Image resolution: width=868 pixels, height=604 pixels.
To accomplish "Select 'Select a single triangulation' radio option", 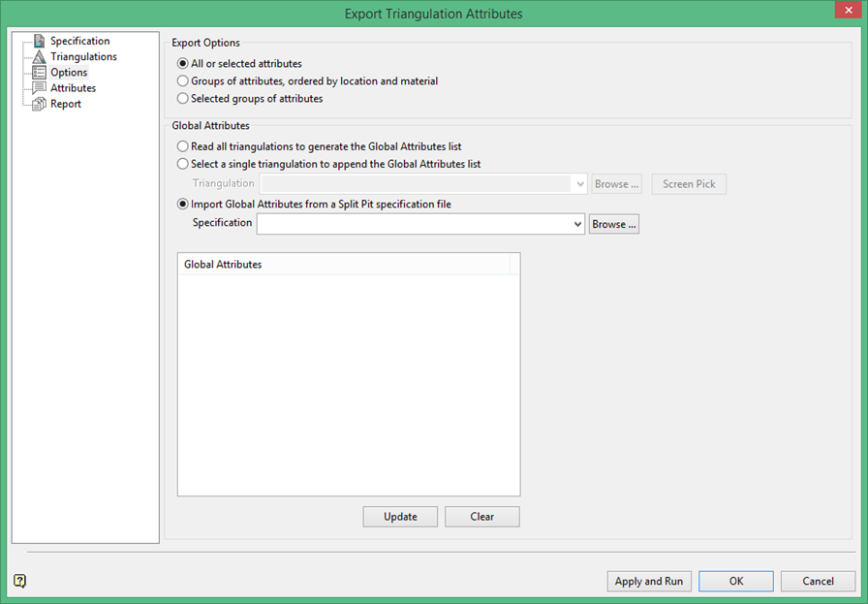I will point(183,164).
